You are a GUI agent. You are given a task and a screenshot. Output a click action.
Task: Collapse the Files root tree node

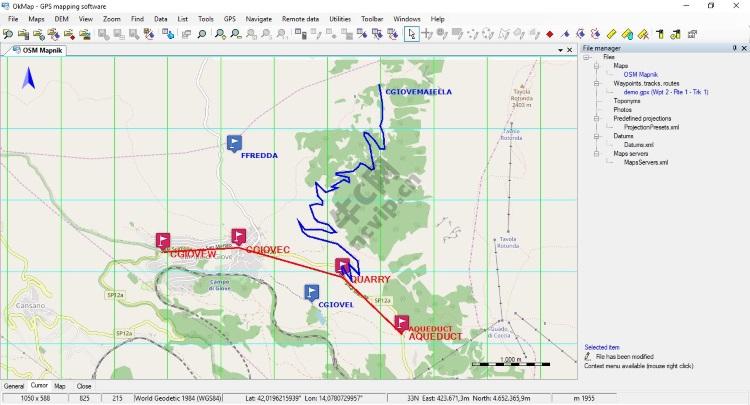click(x=586, y=57)
